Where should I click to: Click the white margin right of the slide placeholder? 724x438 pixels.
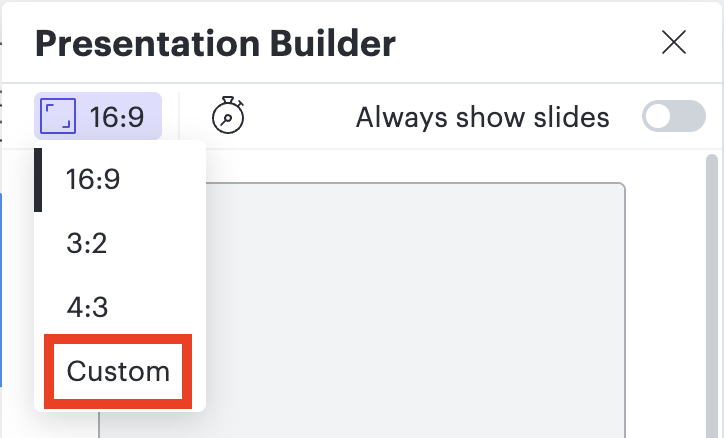coord(665,300)
